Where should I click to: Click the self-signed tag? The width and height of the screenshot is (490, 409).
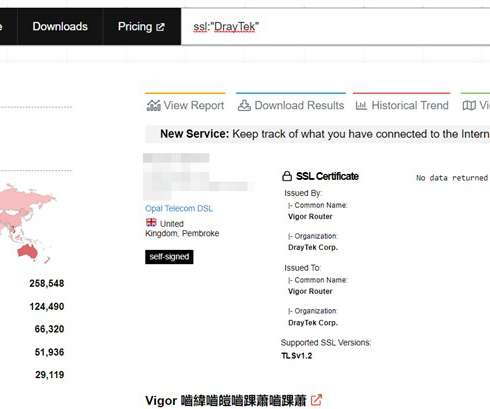169,257
